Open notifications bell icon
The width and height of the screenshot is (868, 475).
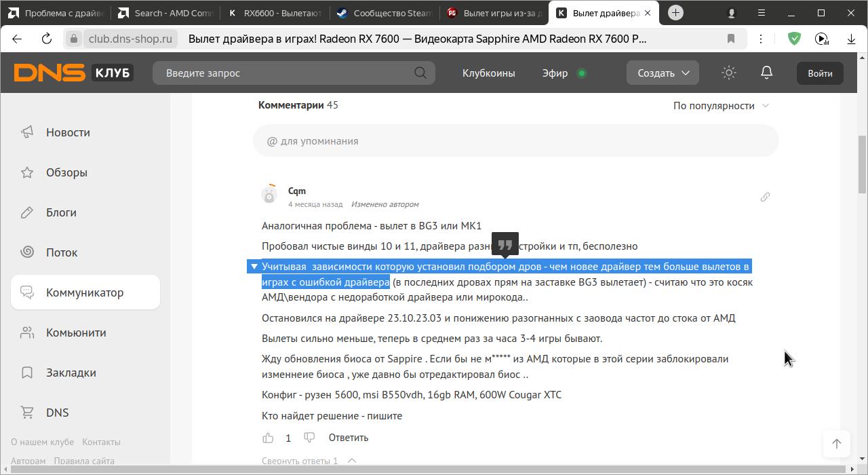767,73
